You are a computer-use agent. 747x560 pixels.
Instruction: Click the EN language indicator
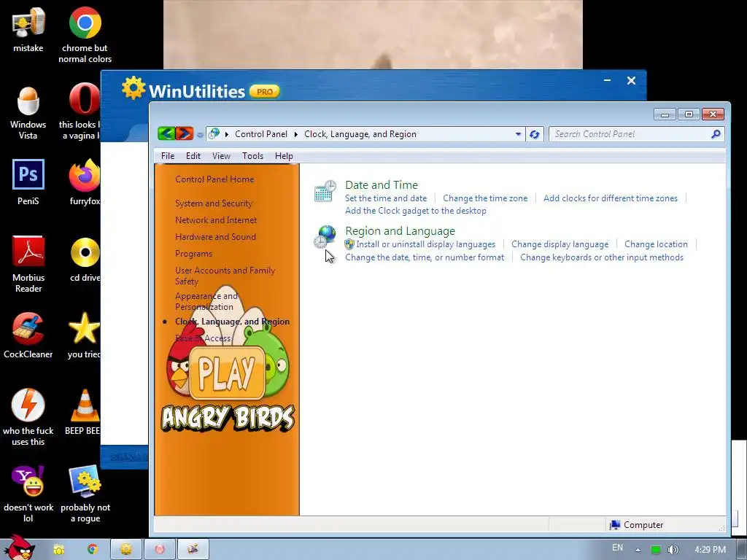pos(617,548)
